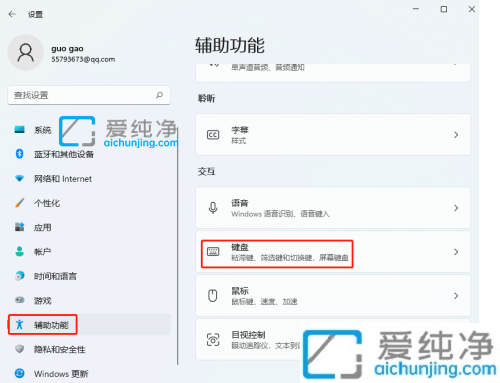Click the 聆听 section label
The image size is (500, 383).
(x=207, y=98)
